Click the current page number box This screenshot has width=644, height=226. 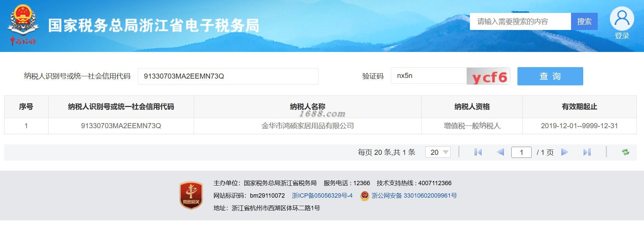tap(521, 152)
